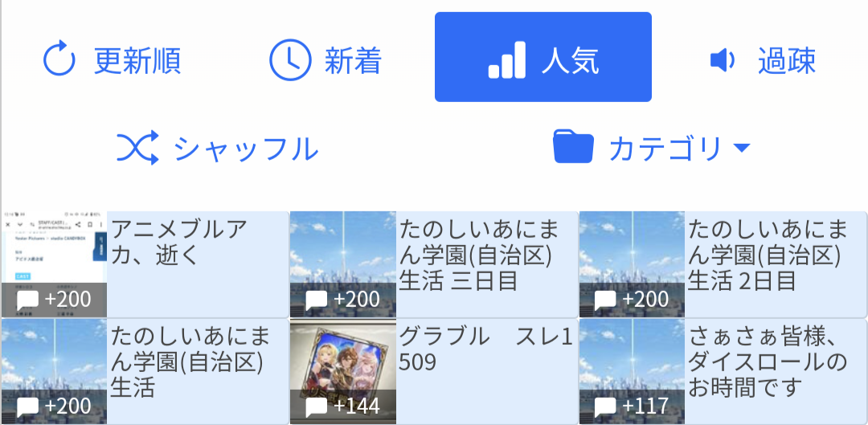Click the +144 comment bubble icon
The image size is (868, 425).
(317, 407)
